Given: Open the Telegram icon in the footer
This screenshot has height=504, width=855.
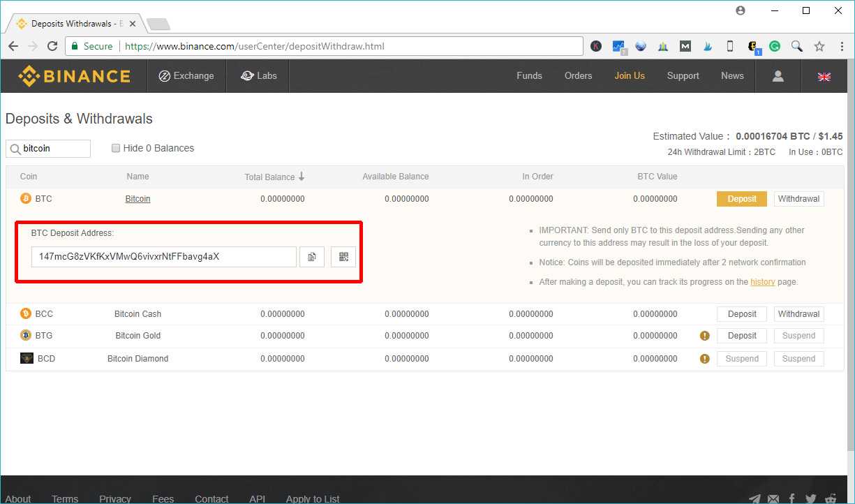Looking at the screenshot, I should click(754, 498).
